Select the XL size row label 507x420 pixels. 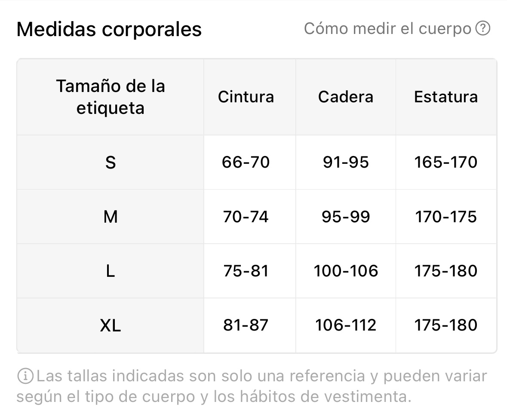(x=110, y=325)
